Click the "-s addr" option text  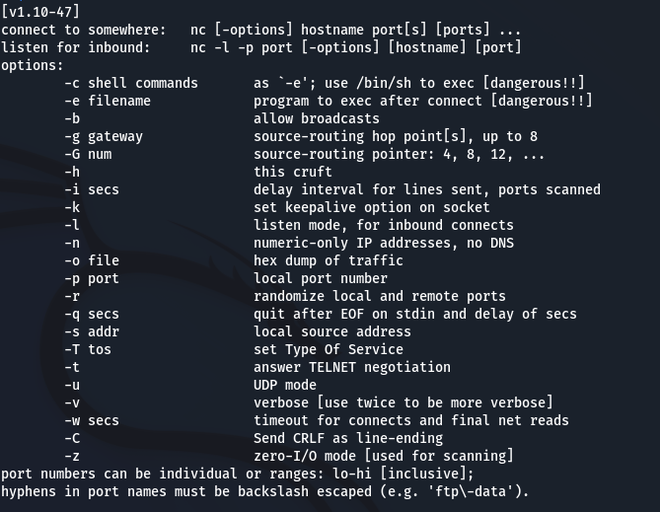[x=91, y=332]
